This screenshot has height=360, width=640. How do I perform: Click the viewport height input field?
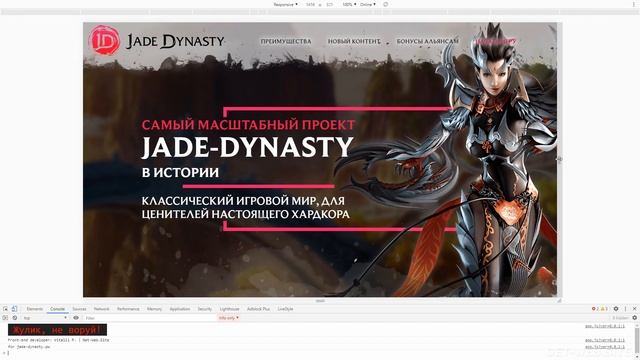point(329,4)
